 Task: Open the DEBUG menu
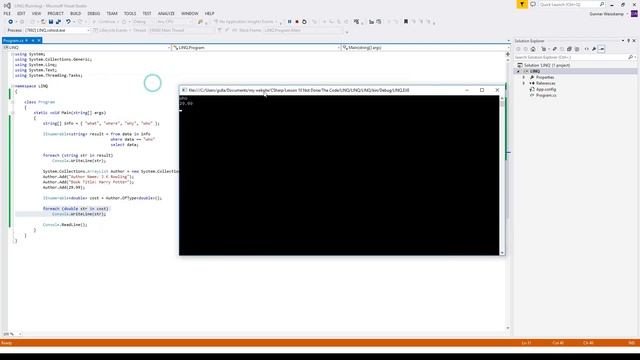pyautogui.click(x=93, y=13)
